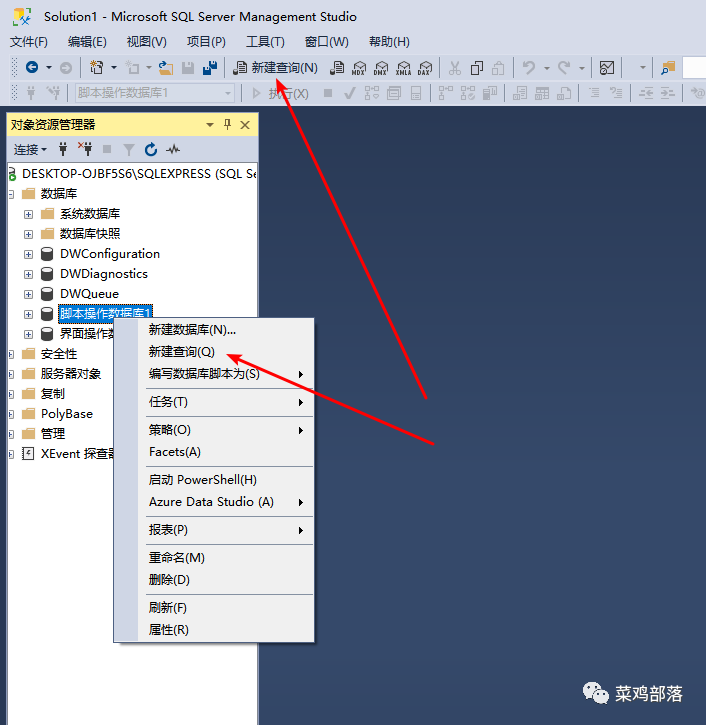This screenshot has height=725, width=706.
Task: Select the 服务器对象 folder
Action: pyautogui.click(x=71, y=374)
